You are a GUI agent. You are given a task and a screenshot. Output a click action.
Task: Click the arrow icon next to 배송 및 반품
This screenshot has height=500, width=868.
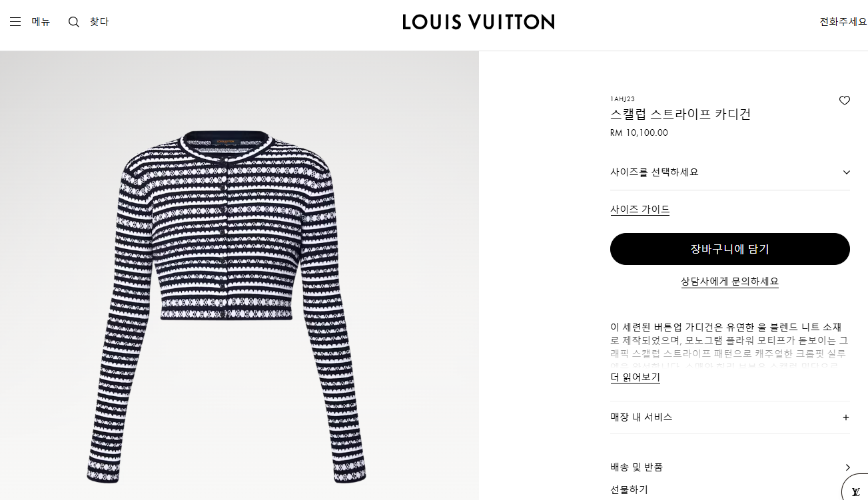coord(847,467)
